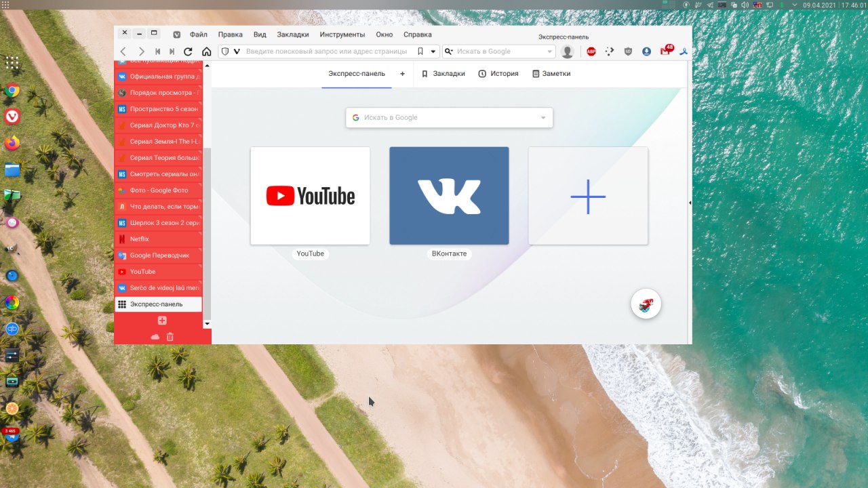Open the ВКонтакте Speed Dial thumbnail
868x488 pixels.
click(x=449, y=196)
